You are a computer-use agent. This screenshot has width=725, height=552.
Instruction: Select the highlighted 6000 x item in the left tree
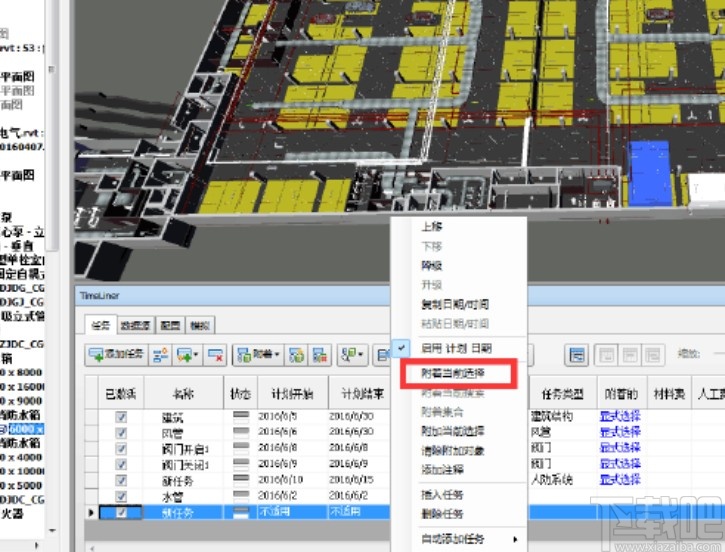pyautogui.click(x=25, y=429)
